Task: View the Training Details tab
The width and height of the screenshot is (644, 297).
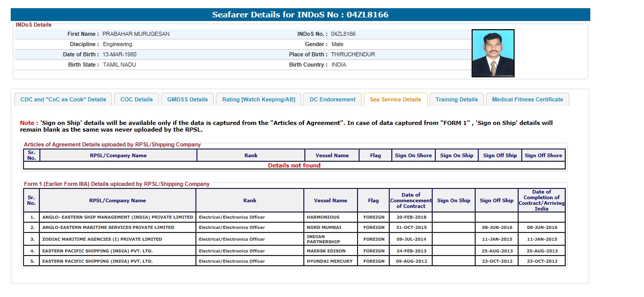Action: (x=456, y=99)
